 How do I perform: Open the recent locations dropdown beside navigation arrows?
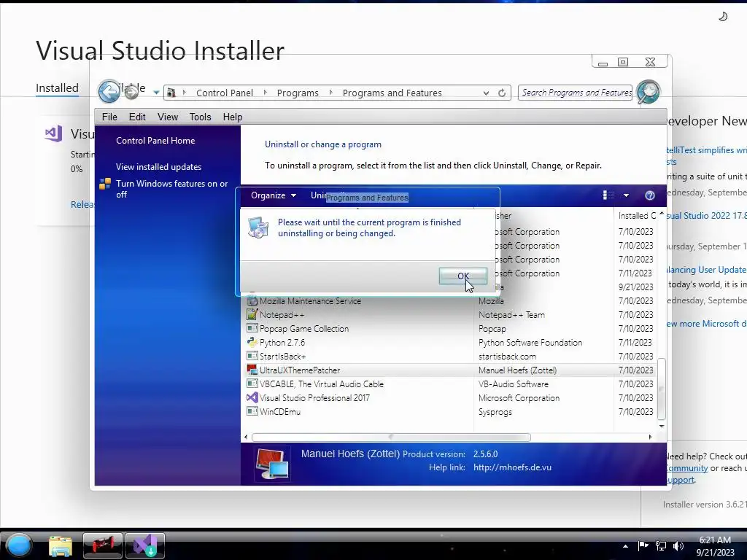(x=156, y=93)
